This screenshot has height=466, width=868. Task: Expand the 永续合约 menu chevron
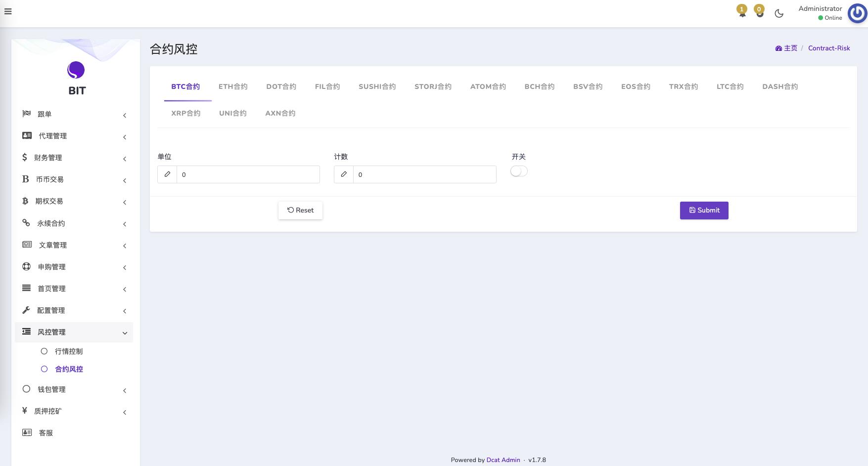(x=125, y=224)
